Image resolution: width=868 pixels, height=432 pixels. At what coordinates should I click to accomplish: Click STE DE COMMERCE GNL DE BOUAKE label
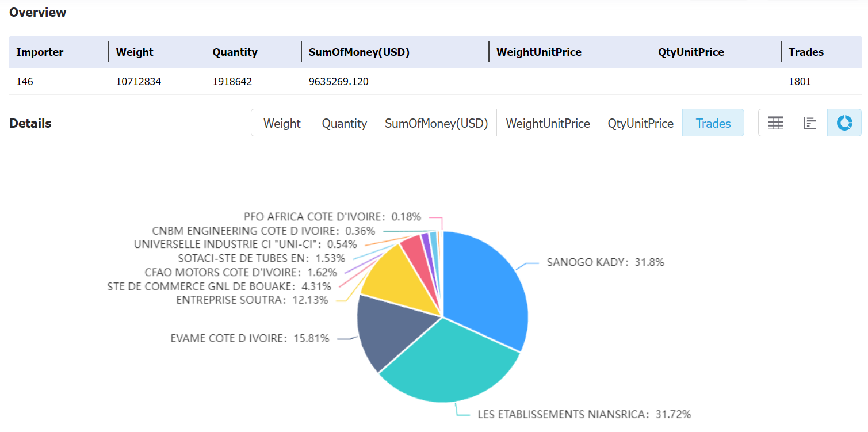click(219, 286)
